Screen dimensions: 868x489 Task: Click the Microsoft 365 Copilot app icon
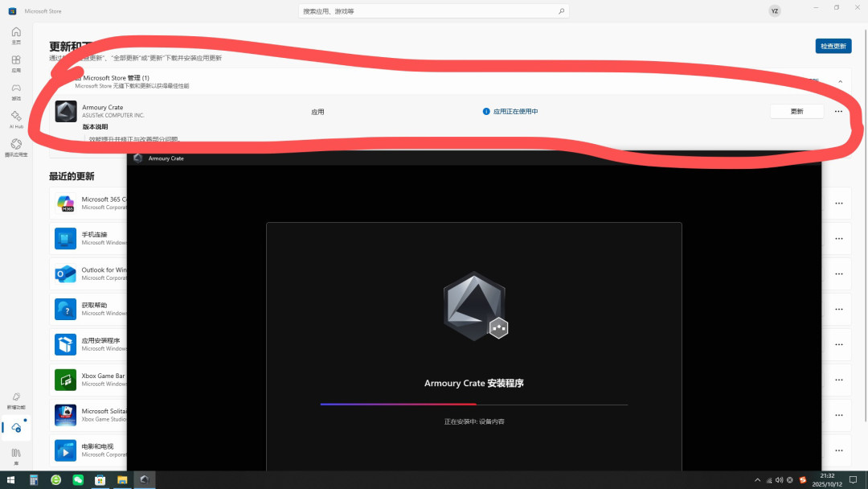click(65, 203)
